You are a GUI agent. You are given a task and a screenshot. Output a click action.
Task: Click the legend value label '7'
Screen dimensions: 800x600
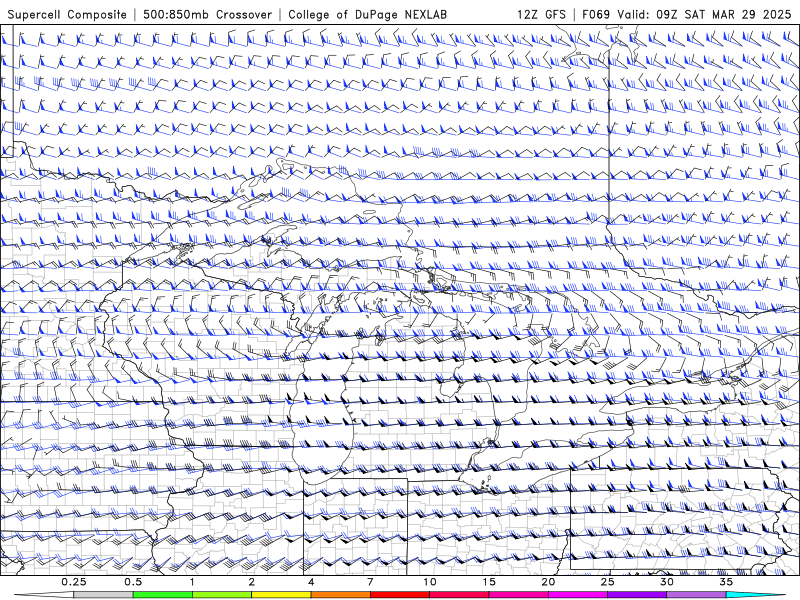tap(370, 582)
